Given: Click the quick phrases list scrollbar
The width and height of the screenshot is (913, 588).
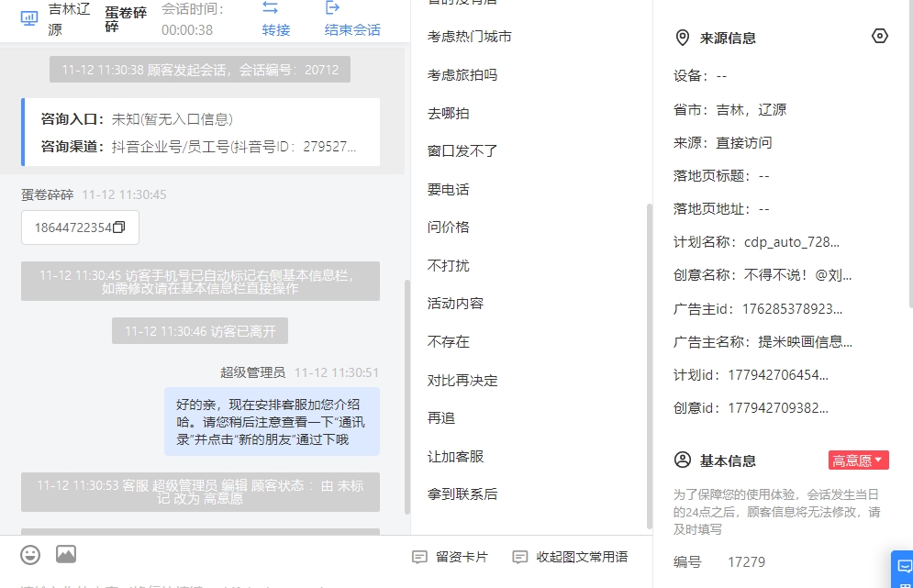Looking at the screenshot, I should point(650,366).
